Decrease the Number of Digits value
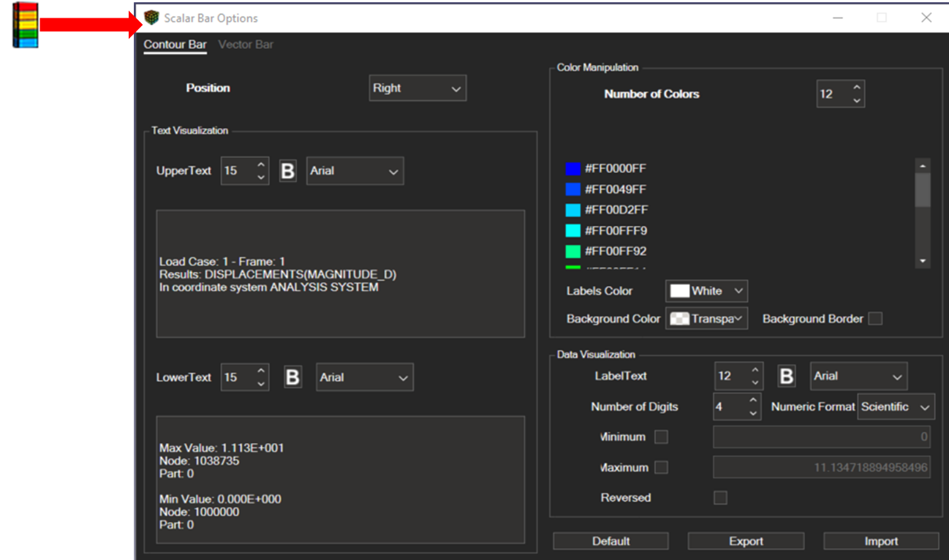The height and width of the screenshot is (560, 949). click(x=754, y=413)
